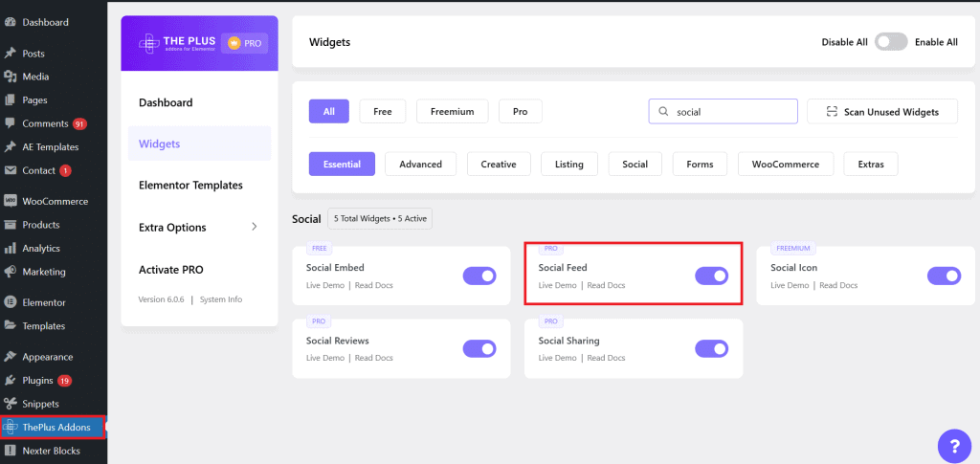Click the Elementor icon in sidebar
The height and width of the screenshot is (464, 980).
pos(11,302)
